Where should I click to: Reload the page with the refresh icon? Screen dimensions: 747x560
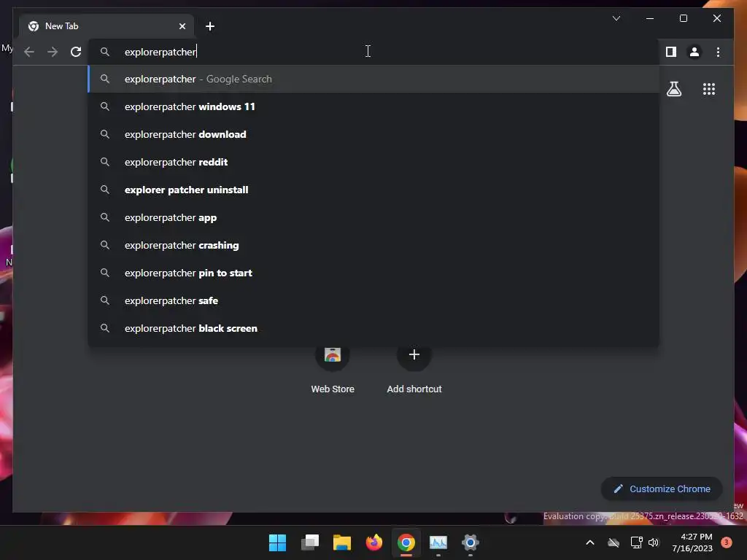click(x=76, y=52)
